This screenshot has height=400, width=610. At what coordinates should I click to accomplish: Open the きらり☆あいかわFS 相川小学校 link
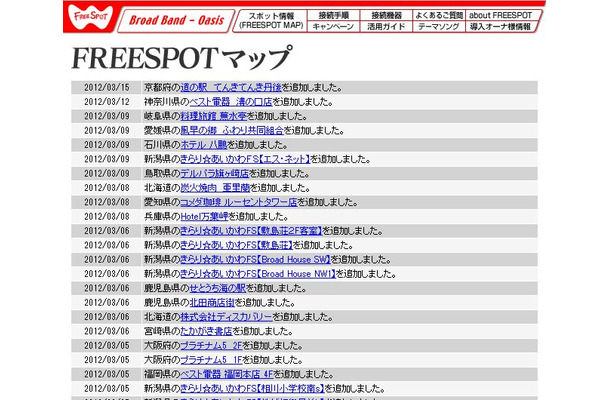252,389
